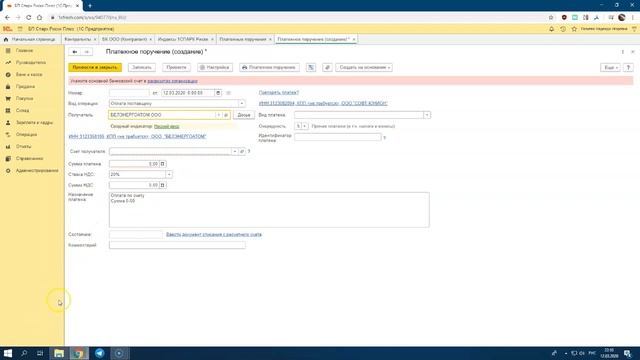Click inside the Назначение платежа text area
The width and height of the screenshot is (640, 360).
point(269,210)
